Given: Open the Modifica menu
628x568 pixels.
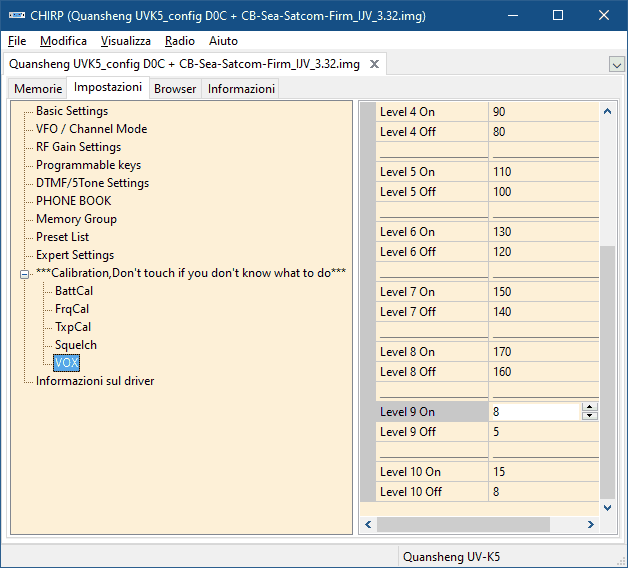Looking at the screenshot, I should pos(63,41).
